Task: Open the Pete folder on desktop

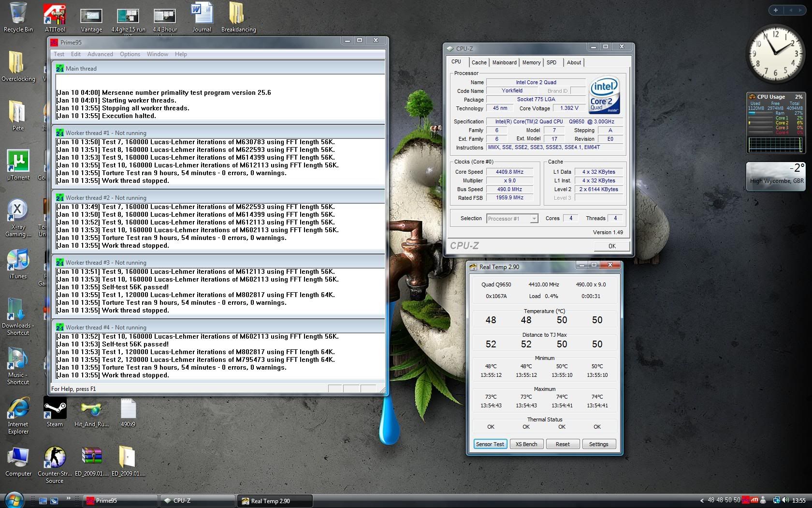Action: (18, 116)
